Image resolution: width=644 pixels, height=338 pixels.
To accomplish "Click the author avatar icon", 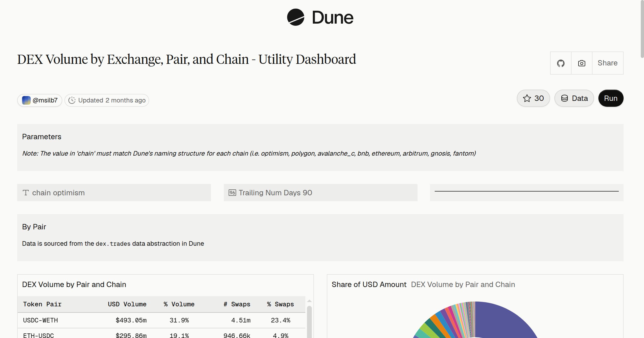I will [x=26, y=100].
